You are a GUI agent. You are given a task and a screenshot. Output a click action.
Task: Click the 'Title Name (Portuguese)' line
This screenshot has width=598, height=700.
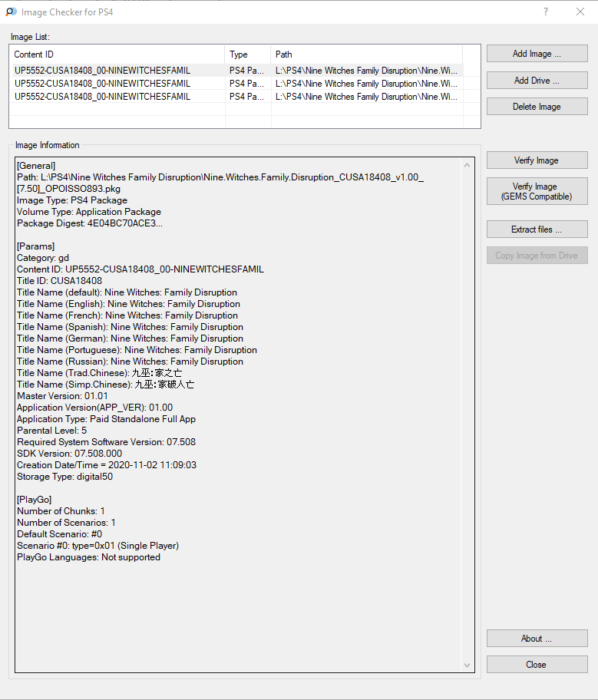pos(137,350)
